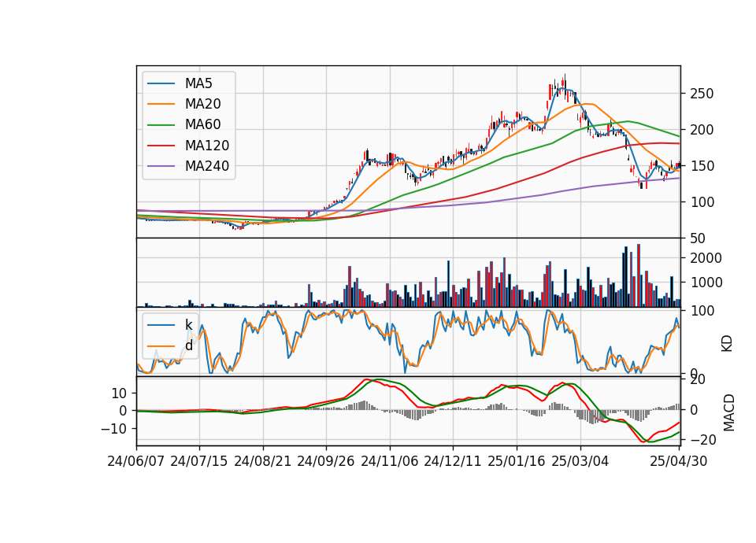
Task: Click the purple MA240 legend line sample
Action: pos(161,166)
